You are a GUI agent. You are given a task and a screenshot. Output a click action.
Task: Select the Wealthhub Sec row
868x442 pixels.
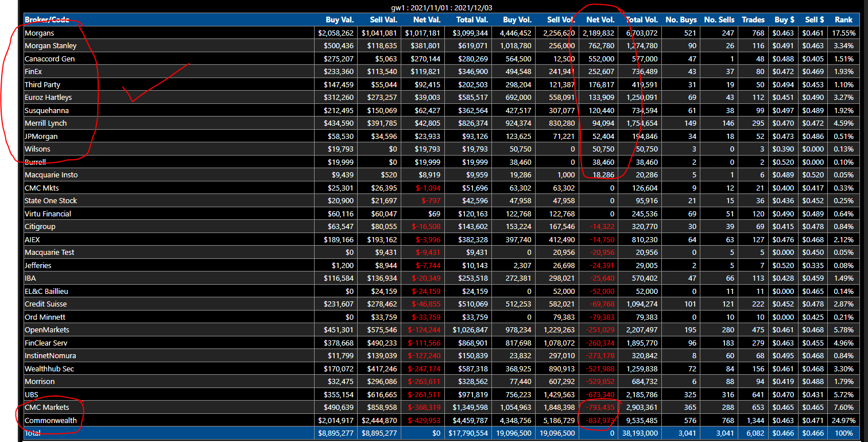(x=442, y=369)
